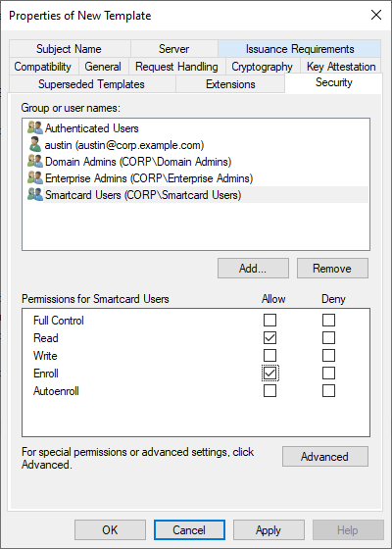This screenshot has width=392, height=549.
Task: Check the Allow Autoenroll box
Action: pyautogui.click(x=269, y=391)
